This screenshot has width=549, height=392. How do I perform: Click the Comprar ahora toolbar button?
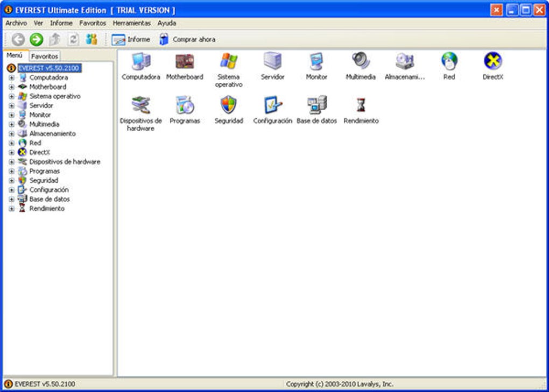click(187, 39)
